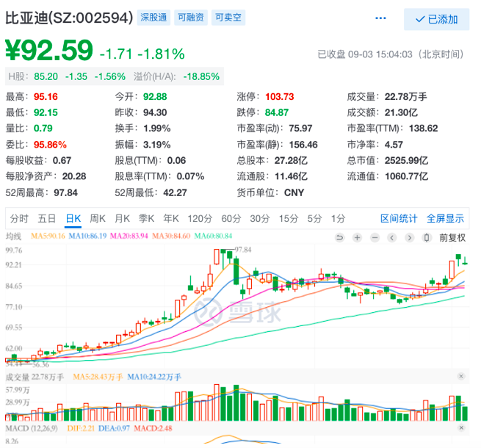Click the 跌停 value 84.87
The width and height of the screenshot is (481, 448).
coord(277,112)
